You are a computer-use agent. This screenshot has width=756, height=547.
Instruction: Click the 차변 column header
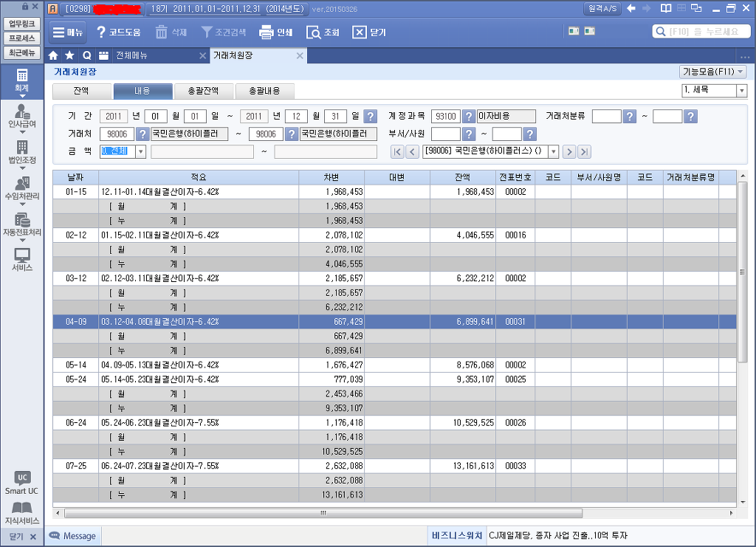point(331,177)
